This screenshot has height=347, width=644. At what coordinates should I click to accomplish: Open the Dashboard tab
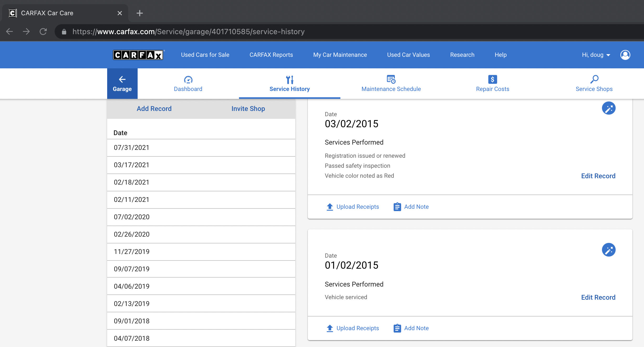[188, 84]
